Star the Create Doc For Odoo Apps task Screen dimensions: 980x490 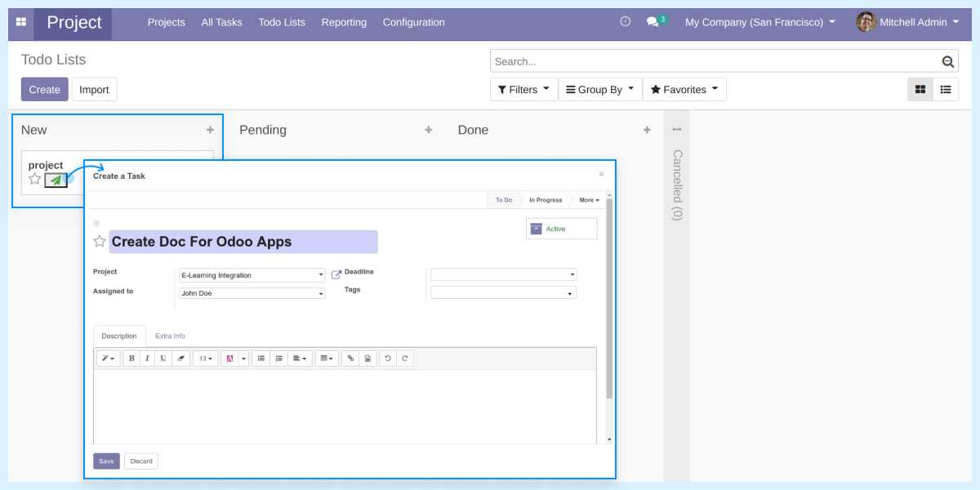coord(99,241)
